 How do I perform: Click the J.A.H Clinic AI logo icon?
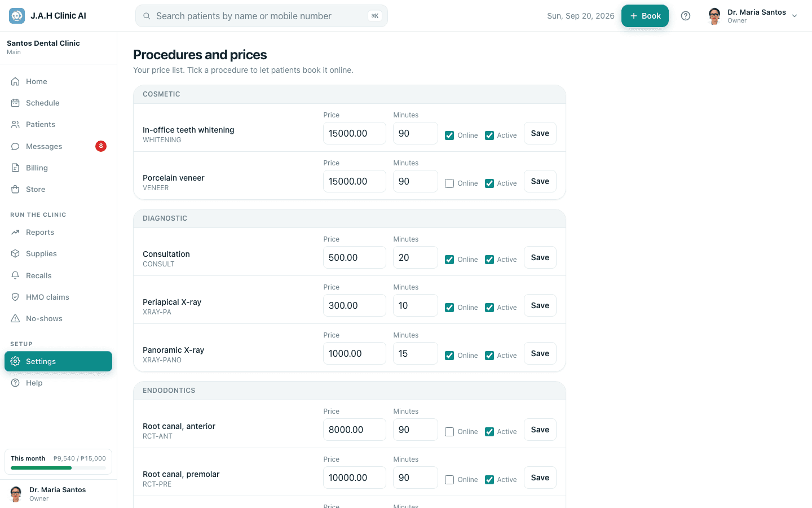click(17, 16)
